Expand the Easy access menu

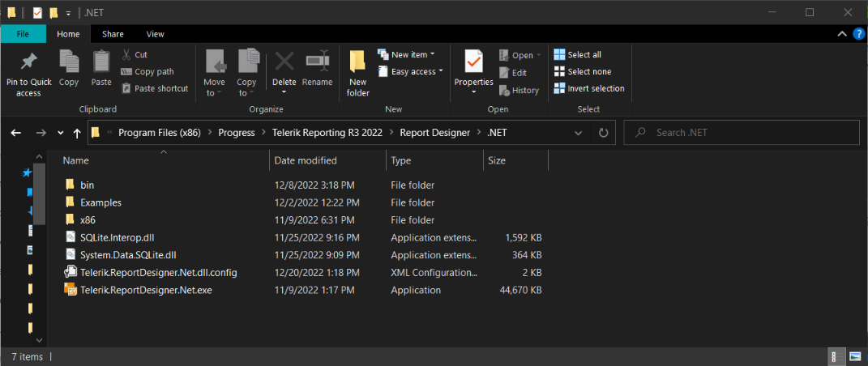coord(411,71)
